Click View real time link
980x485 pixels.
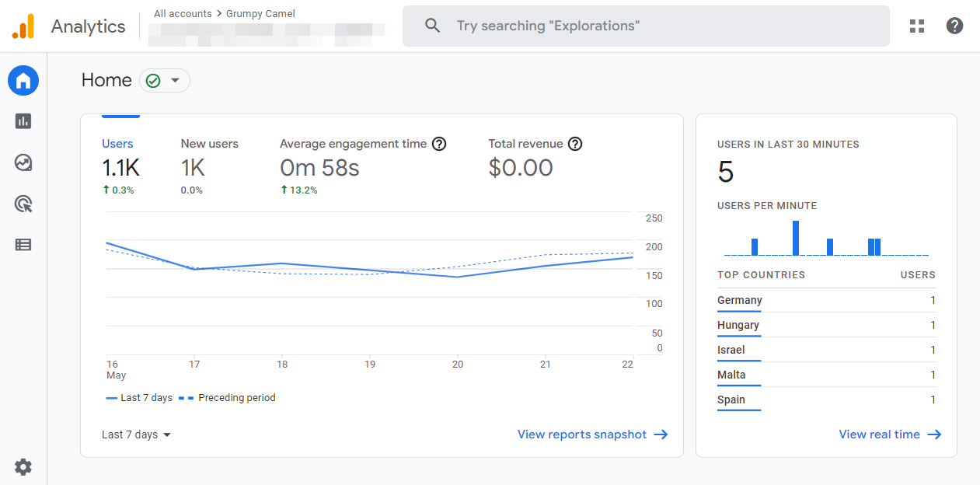(x=890, y=434)
